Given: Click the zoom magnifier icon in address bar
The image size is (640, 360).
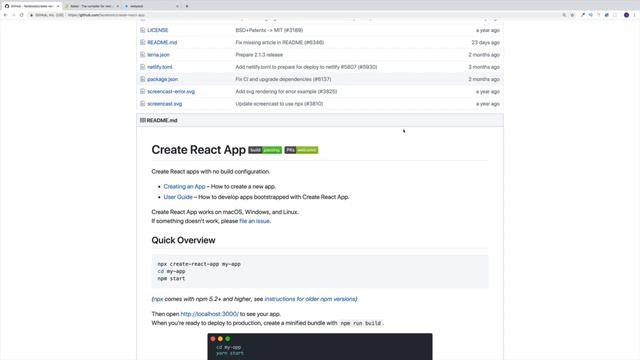Looking at the screenshot, I should pos(564,15).
